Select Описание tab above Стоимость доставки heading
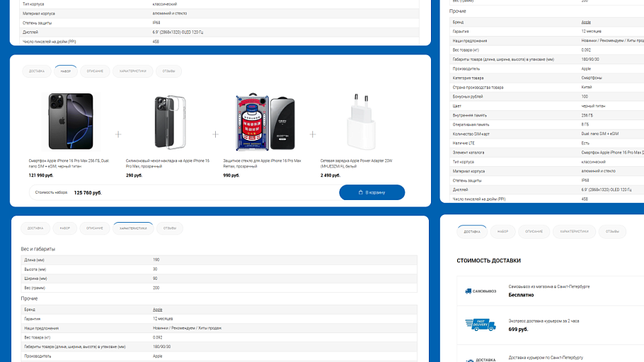The image size is (644, 362). coord(534,231)
